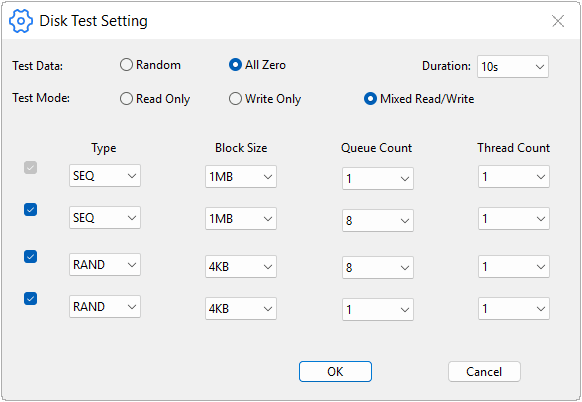Viewport: 582px width, 402px height.
Task: Open Type dropdown in second SEQ row
Action: [x=105, y=218]
